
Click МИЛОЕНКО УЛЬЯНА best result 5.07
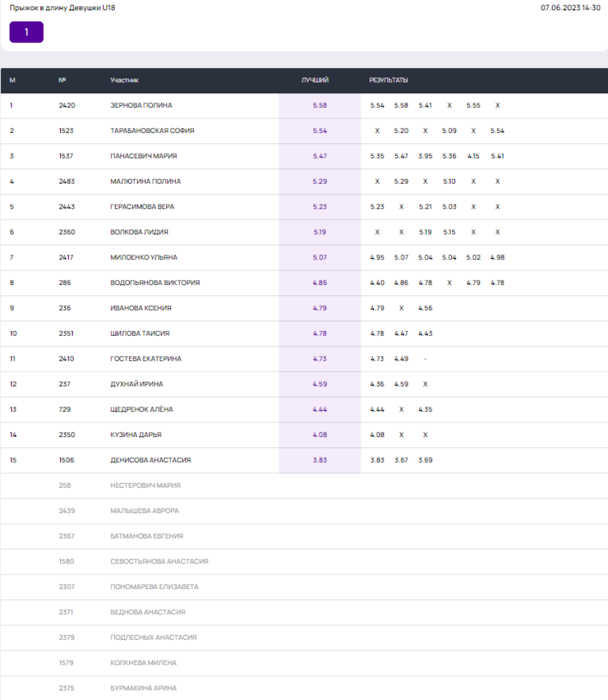pyautogui.click(x=320, y=257)
